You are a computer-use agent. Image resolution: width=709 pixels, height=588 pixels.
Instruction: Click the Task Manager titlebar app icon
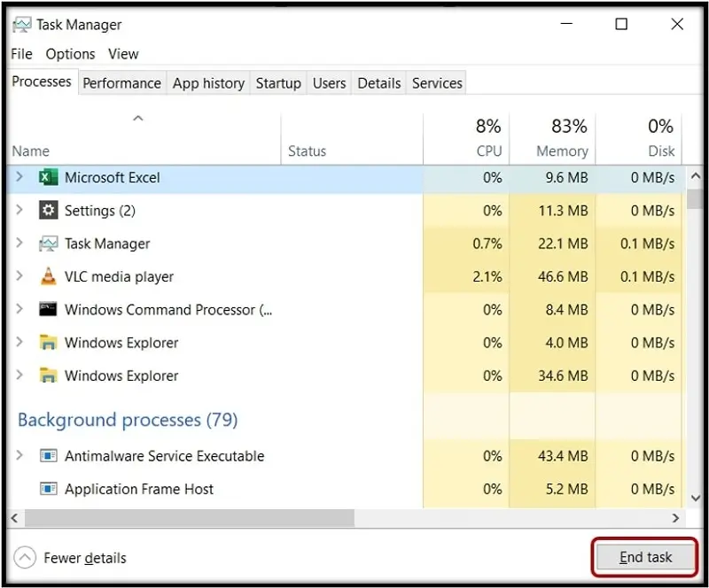click(22, 24)
